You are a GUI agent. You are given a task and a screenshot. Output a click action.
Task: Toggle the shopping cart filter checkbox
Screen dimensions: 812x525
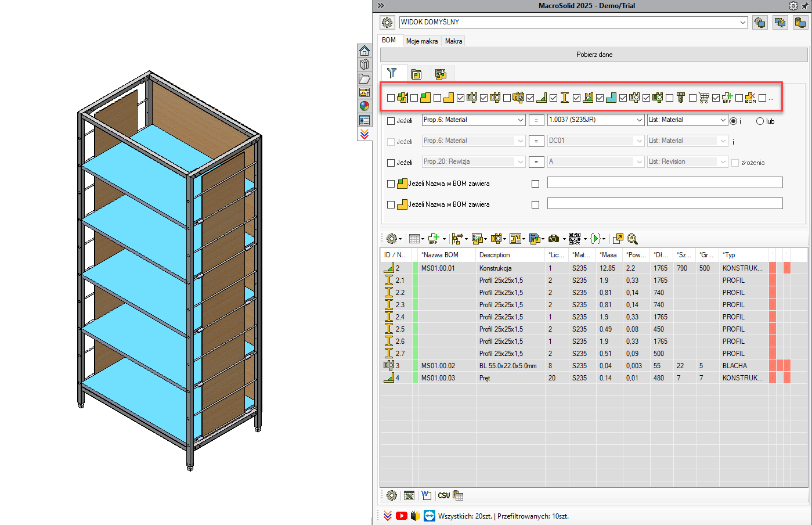click(x=692, y=98)
